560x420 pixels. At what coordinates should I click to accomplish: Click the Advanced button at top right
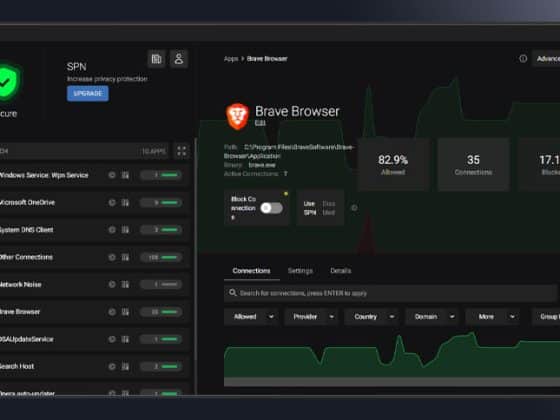pos(546,59)
